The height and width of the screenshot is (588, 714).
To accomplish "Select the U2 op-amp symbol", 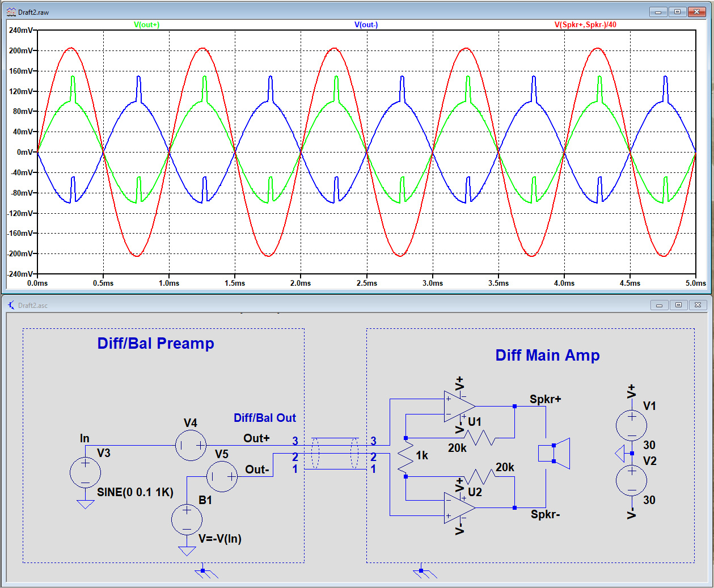I will coord(459,507).
